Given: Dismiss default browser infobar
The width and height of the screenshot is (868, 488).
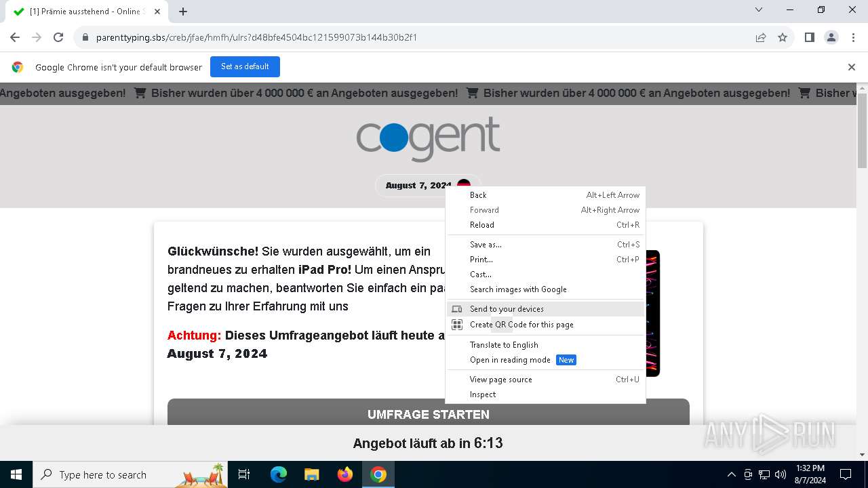Looking at the screenshot, I should (x=852, y=67).
